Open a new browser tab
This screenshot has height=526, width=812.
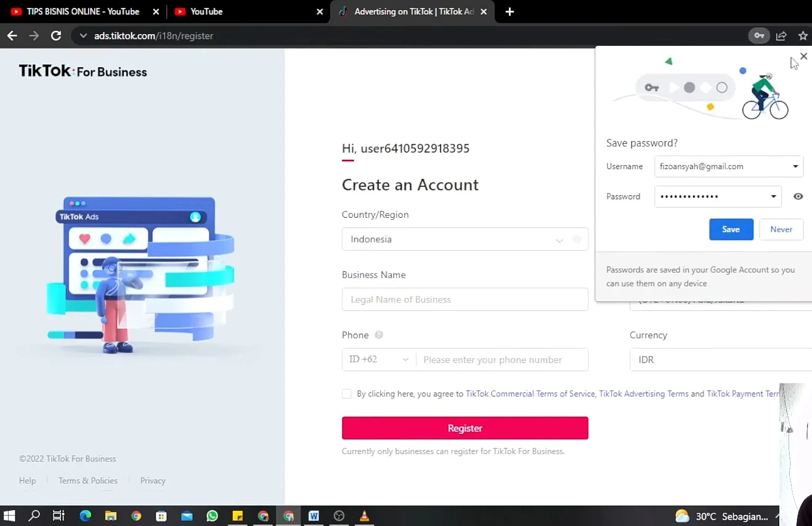point(510,12)
